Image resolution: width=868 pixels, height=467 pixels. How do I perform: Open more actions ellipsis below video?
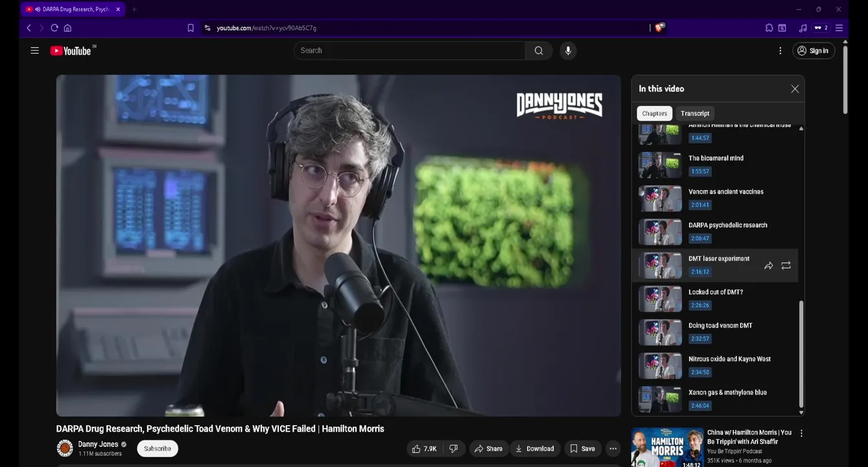613,449
